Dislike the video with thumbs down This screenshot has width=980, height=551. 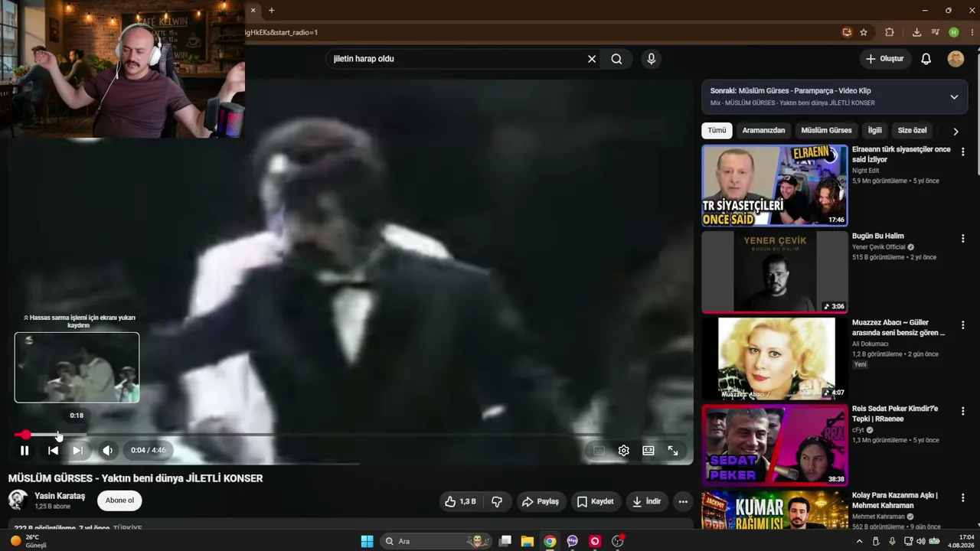click(x=497, y=501)
